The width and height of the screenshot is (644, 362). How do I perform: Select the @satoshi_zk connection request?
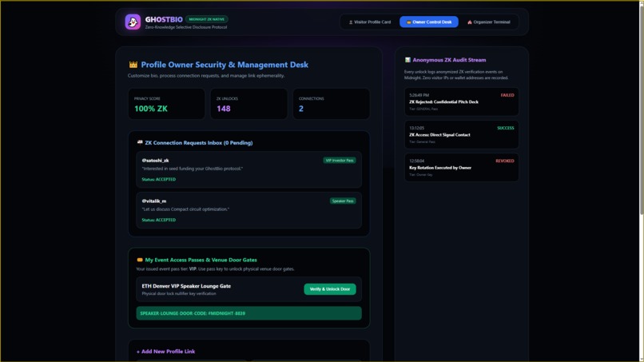pos(249,169)
